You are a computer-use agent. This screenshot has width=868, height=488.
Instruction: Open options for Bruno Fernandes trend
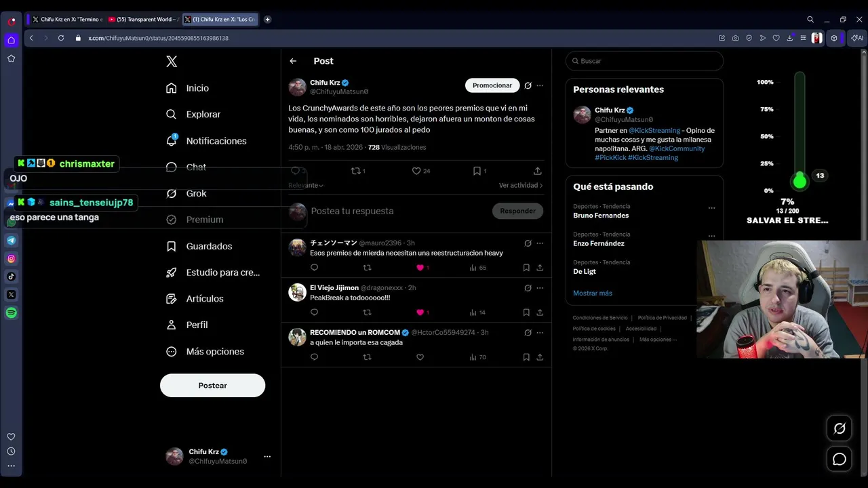[x=711, y=208]
